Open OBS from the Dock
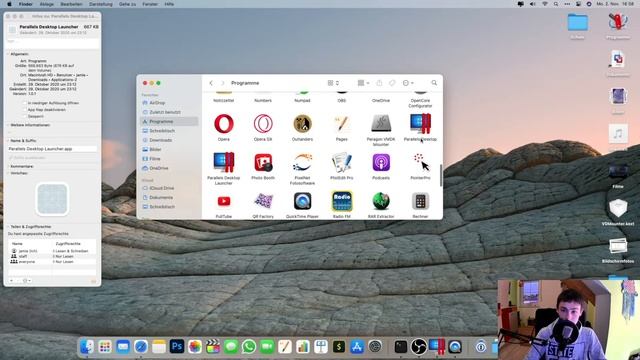The height and width of the screenshot is (360, 640). [419, 347]
